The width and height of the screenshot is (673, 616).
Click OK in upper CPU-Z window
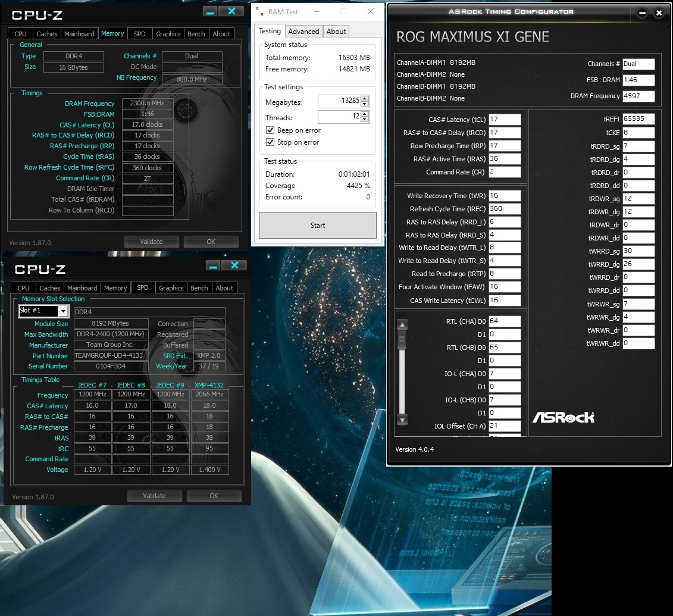point(211,242)
